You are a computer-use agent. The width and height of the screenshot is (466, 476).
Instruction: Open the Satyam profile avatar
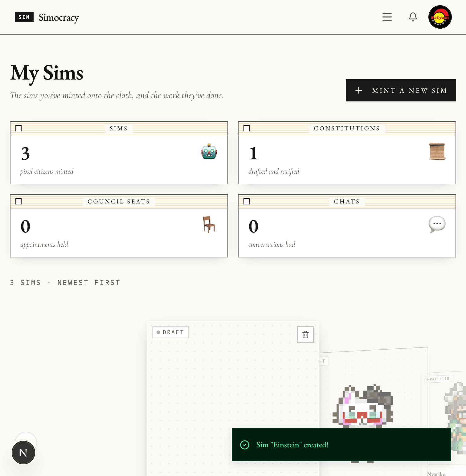[440, 17]
